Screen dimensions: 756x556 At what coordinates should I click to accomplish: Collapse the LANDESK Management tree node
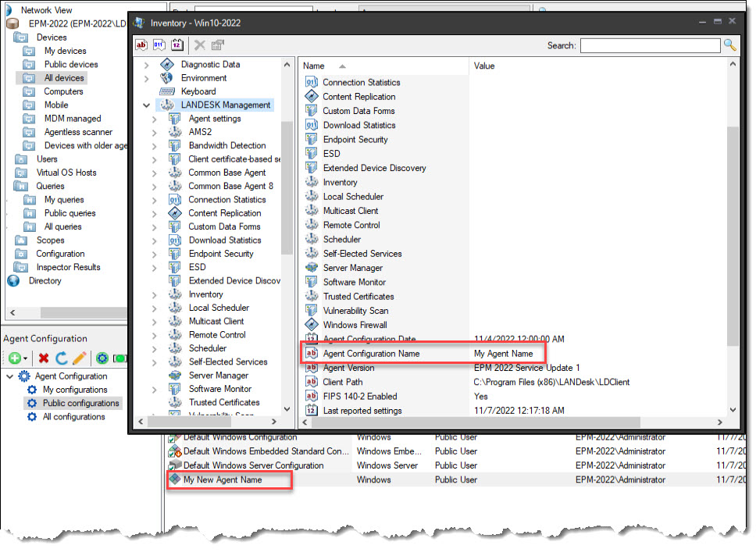pos(146,105)
